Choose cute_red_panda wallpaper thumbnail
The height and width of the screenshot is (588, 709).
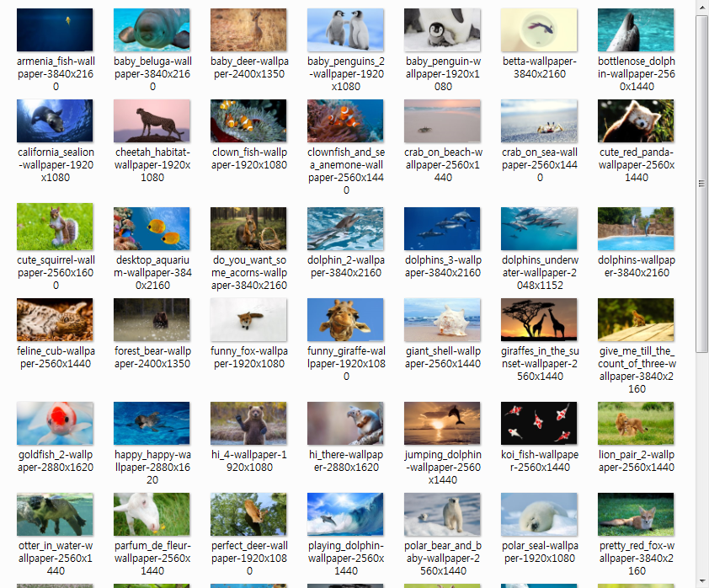click(636, 120)
